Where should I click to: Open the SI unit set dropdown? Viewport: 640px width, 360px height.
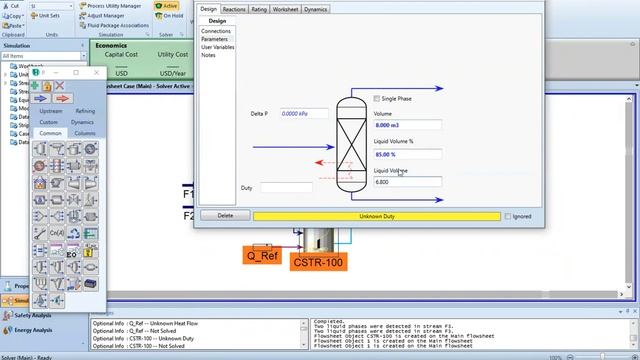click(71, 6)
